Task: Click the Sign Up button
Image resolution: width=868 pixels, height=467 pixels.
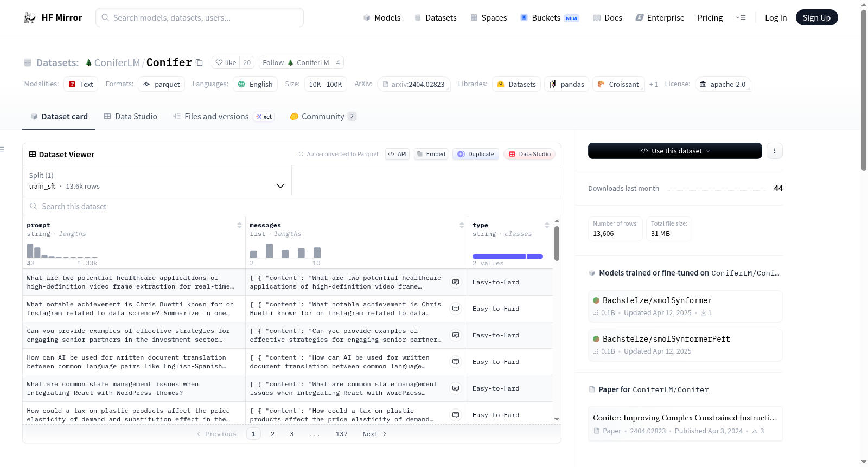Action: pos(816,18)
